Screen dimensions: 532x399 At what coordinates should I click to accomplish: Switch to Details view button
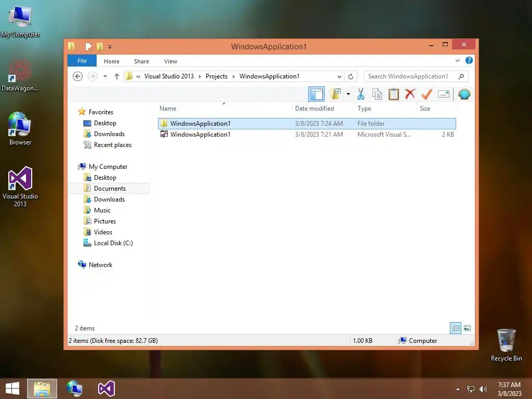point(455,328)
